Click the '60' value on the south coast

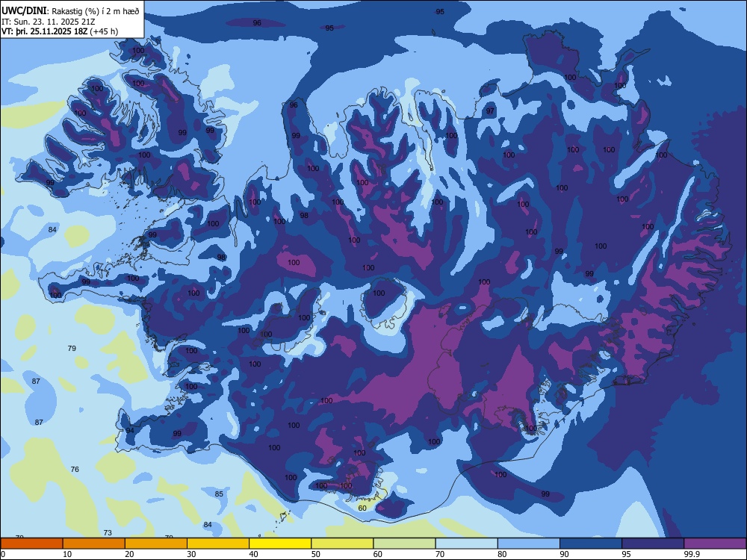[x=362, y=508]
